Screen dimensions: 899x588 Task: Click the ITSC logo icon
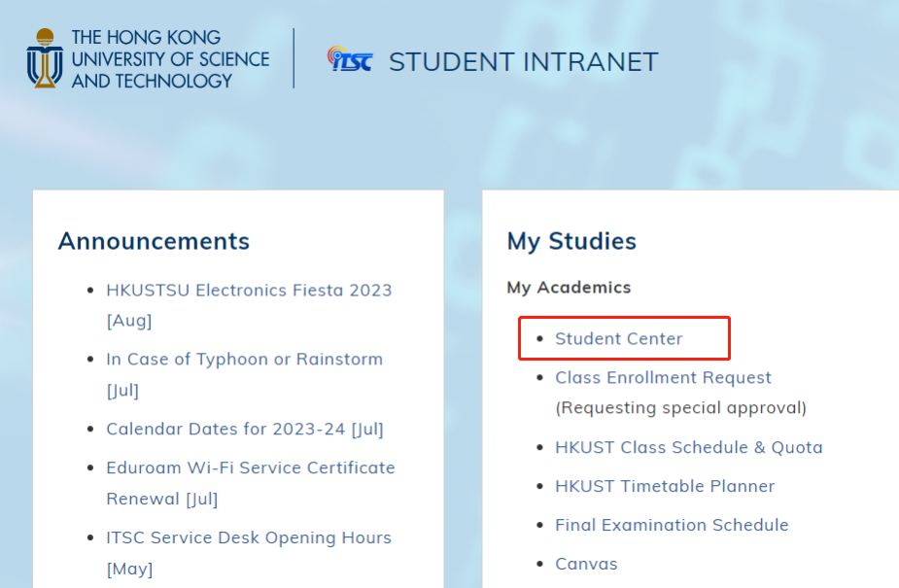pos(350,59)
